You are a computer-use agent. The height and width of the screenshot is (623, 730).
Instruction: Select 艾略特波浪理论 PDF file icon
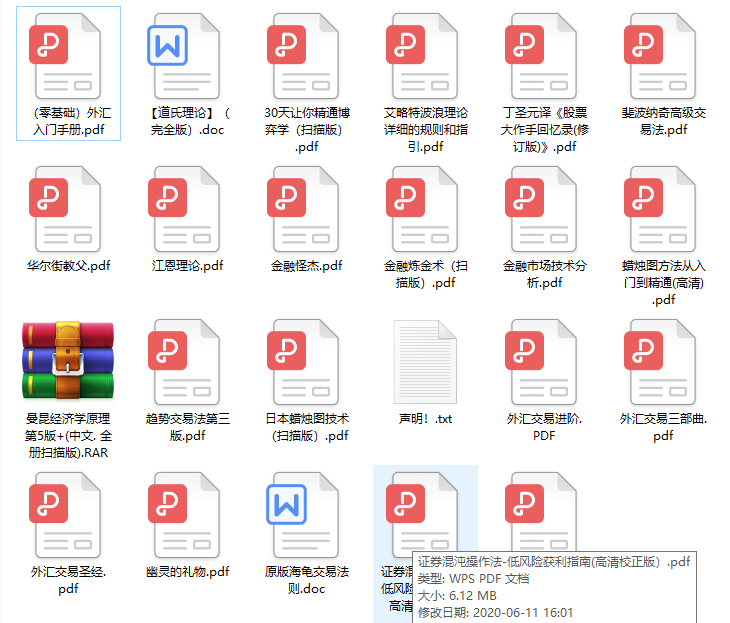(422, 56)
